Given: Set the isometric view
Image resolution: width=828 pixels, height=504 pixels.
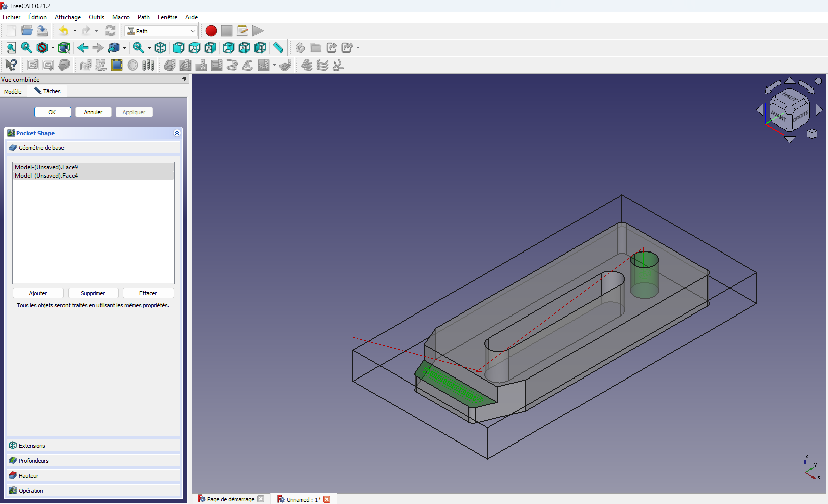Looking at the screenshot, I should point(160,48).
